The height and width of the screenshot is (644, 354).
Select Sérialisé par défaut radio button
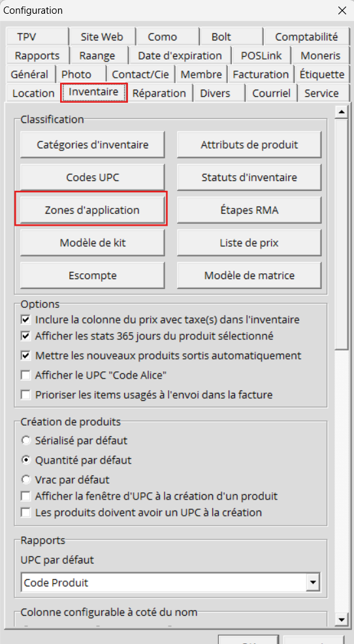coord(26,441)
